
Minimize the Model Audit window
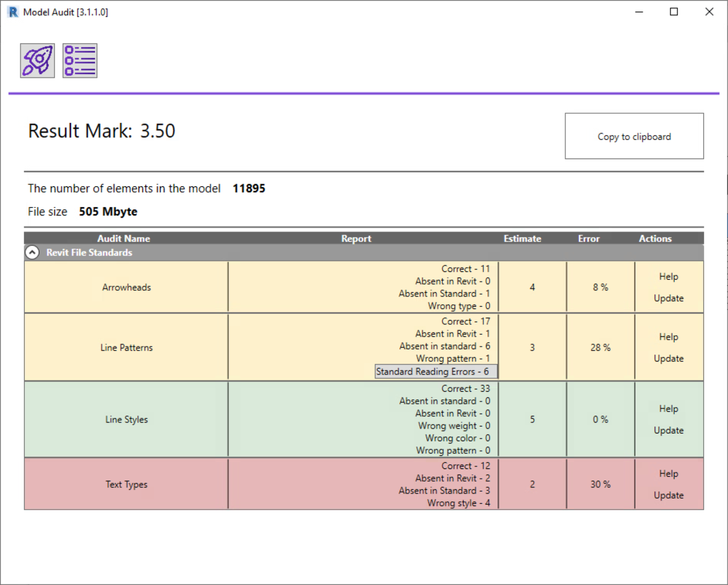coord(639,12)
